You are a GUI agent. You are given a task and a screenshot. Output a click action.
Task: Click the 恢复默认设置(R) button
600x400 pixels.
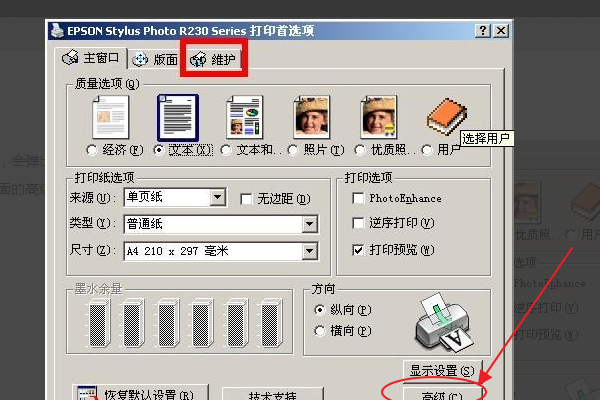(x=140, y=393)
